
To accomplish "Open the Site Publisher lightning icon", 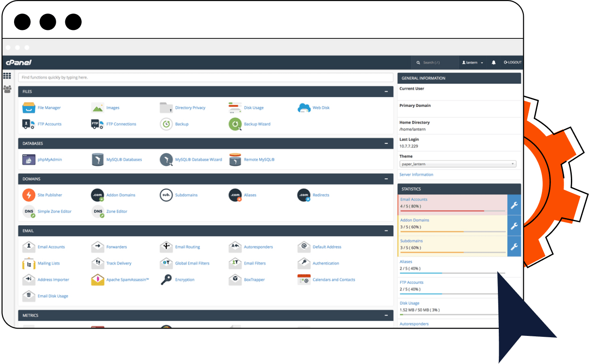I will pos(29,195).
